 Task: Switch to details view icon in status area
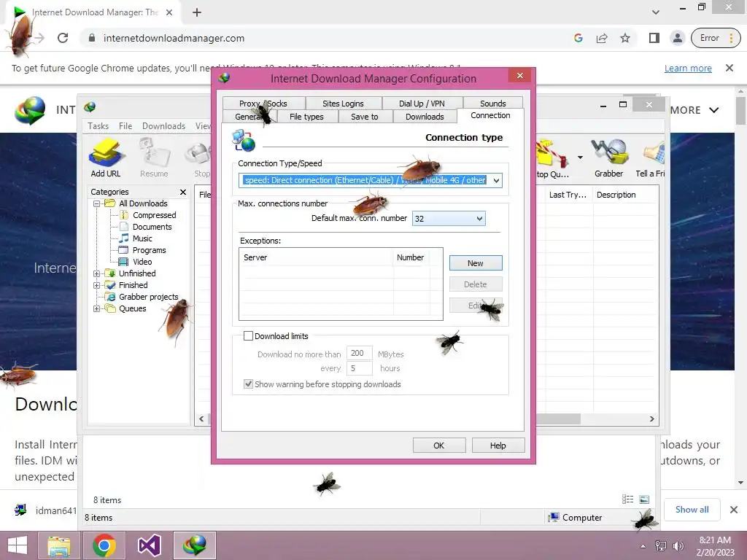tap(628, 499)
